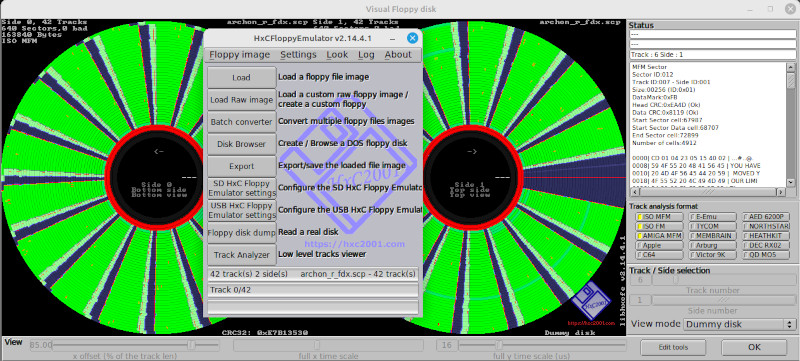The image size is (800, 361).
Task: Open USB HxC Floppy Emulator settings
Action: [x=241, y=211]
